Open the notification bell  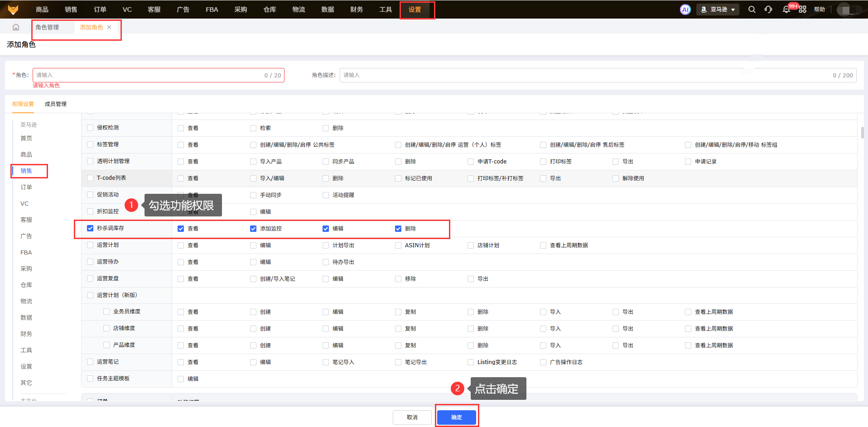pos(786,10)
